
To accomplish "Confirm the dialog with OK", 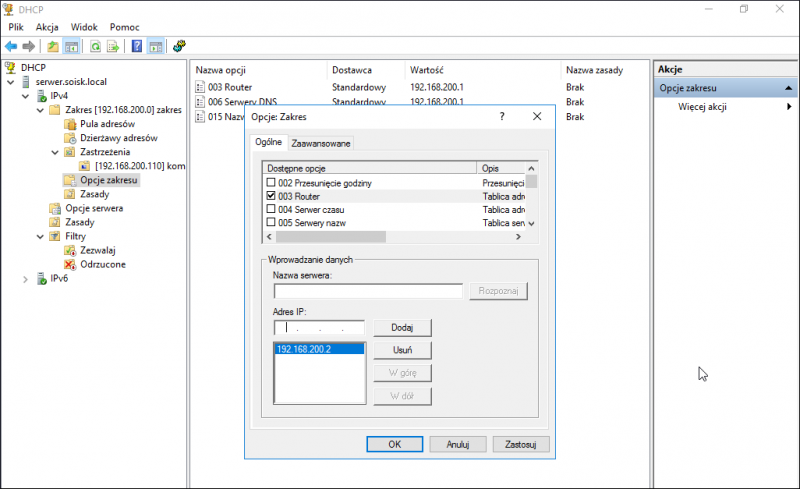I will [394, 443].
